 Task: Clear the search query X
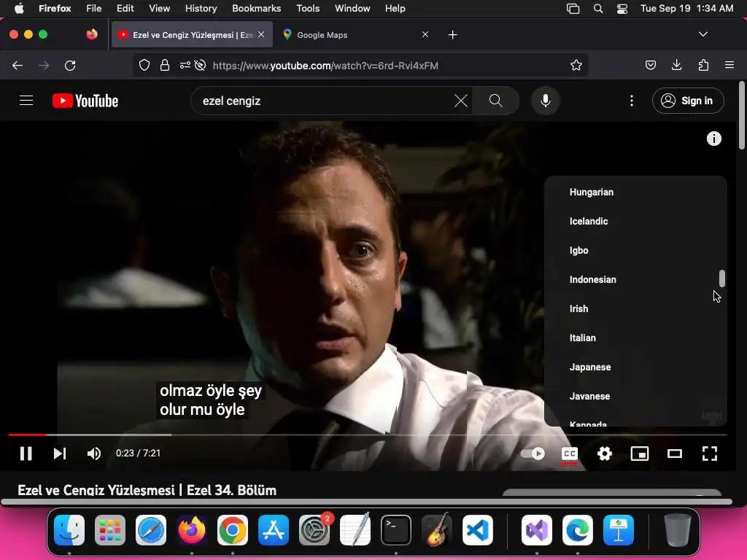[x=461, y=101]
